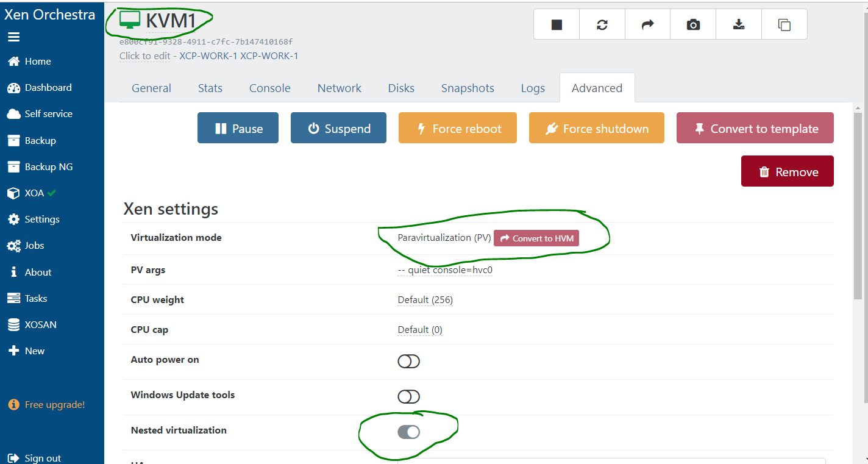Click the export VM download icon
The image size is (868, 464).
(x=739, y=24)
